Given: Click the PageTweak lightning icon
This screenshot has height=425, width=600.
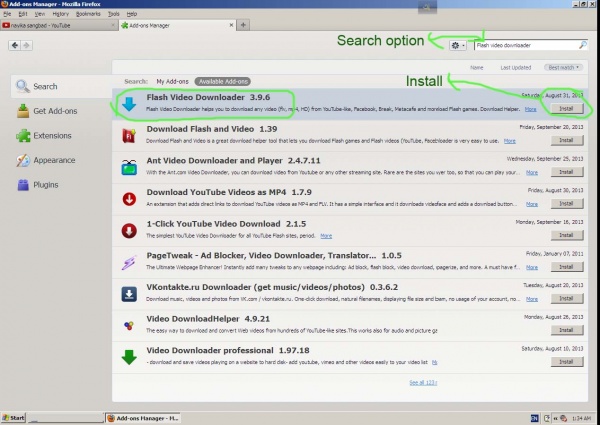Looking at the screenshot, I should [129, 263].
